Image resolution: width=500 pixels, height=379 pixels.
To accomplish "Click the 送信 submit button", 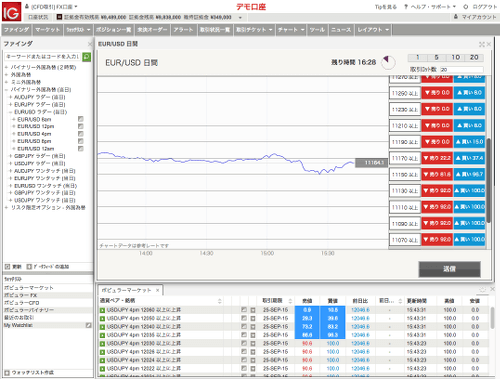I will click(x=449, y=269).
